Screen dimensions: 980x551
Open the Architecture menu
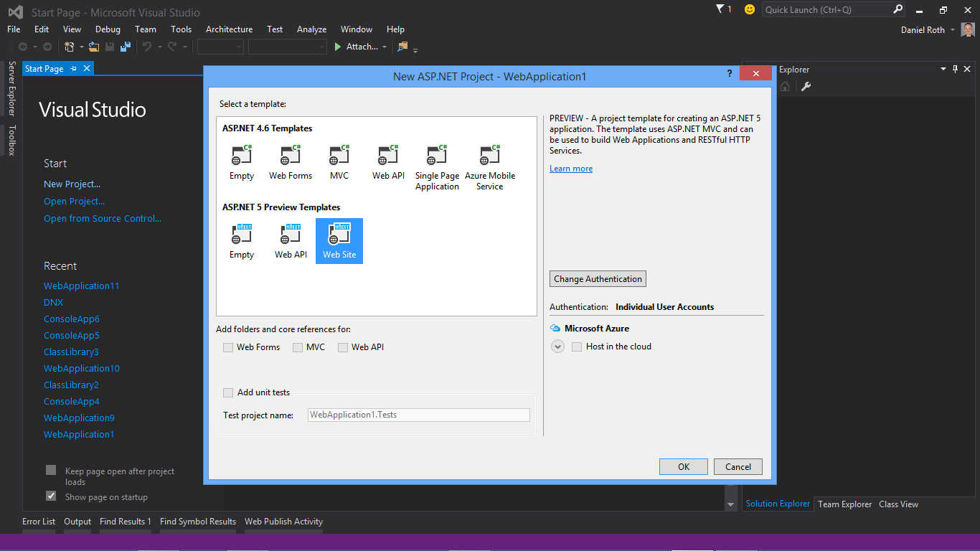[229, 29]
